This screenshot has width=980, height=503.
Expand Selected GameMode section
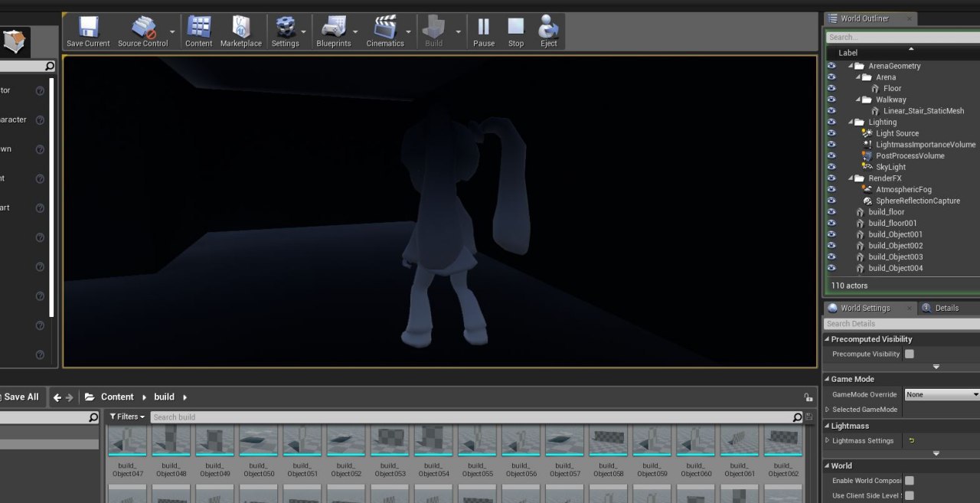click(x=828, y=410)
